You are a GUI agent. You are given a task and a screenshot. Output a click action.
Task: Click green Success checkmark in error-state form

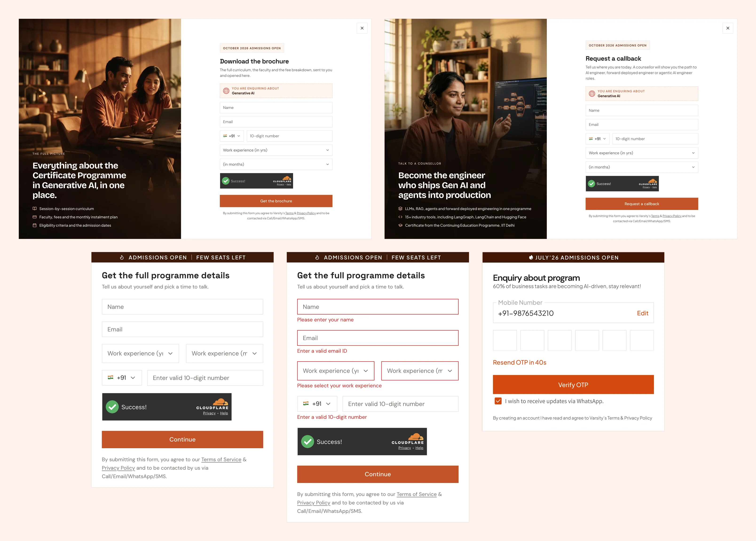pos(307,441)
